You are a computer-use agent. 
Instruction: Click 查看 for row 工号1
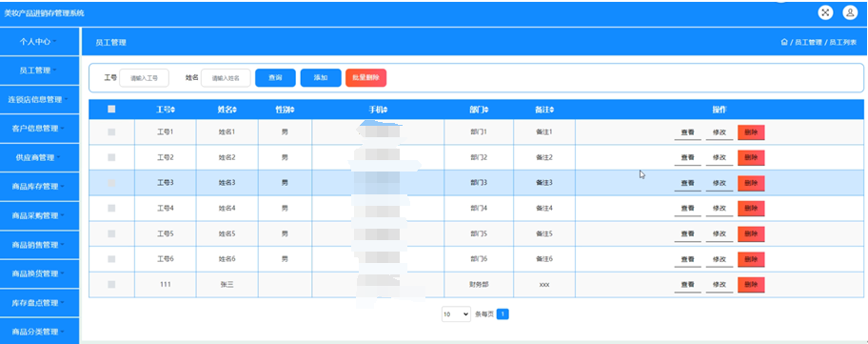(687, 133)
